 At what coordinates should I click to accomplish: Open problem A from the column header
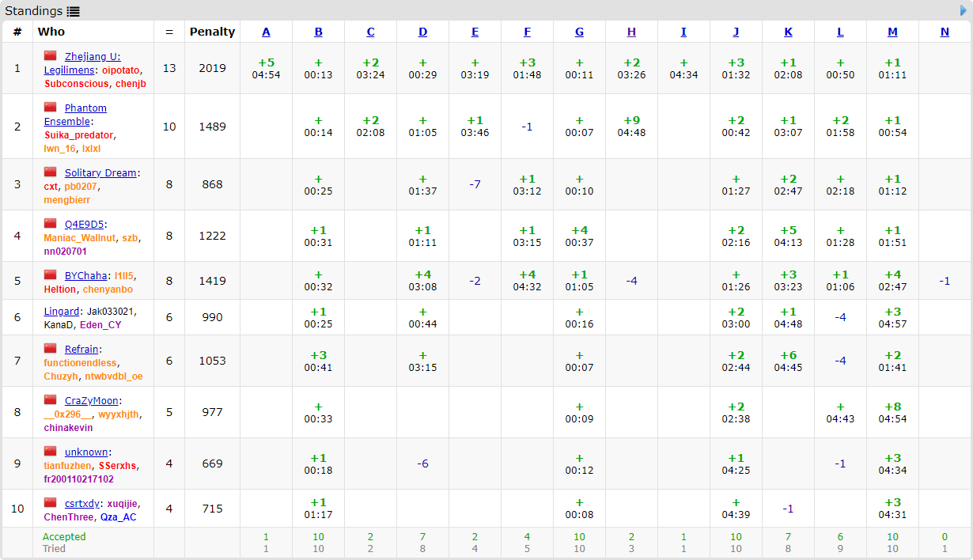(266, 32)
